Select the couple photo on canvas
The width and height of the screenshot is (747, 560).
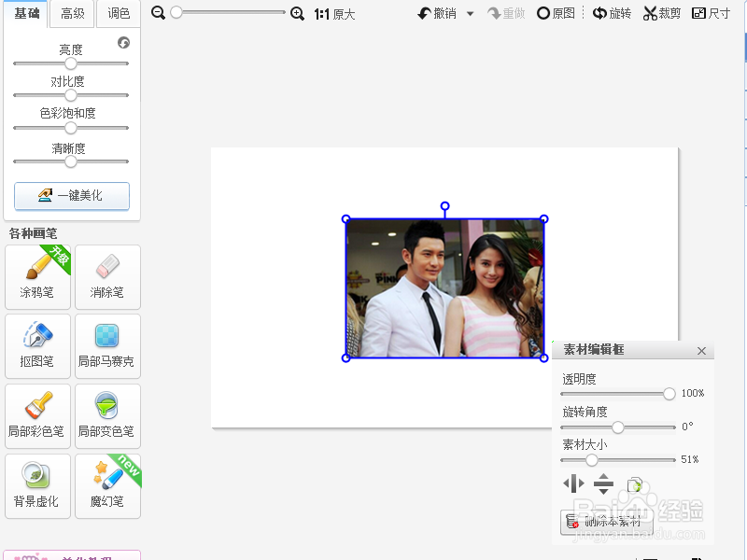pyautogui.click(x=445, y=288)
